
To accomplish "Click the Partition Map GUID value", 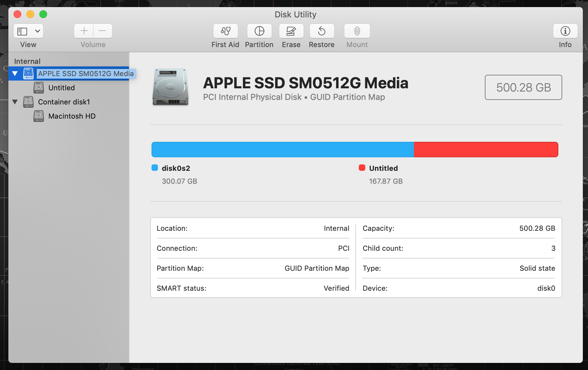I will point(317,268).
